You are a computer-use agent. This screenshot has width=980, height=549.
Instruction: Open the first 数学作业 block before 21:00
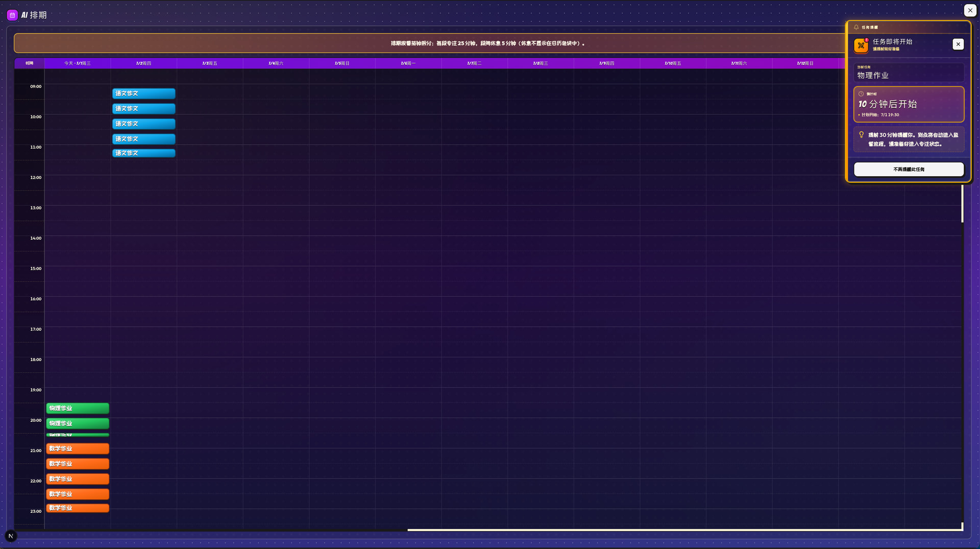[x=78, y=449]
